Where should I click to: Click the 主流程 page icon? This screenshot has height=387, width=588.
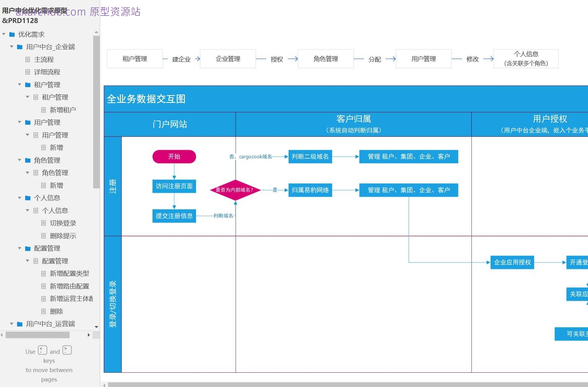tap(28, 59)
